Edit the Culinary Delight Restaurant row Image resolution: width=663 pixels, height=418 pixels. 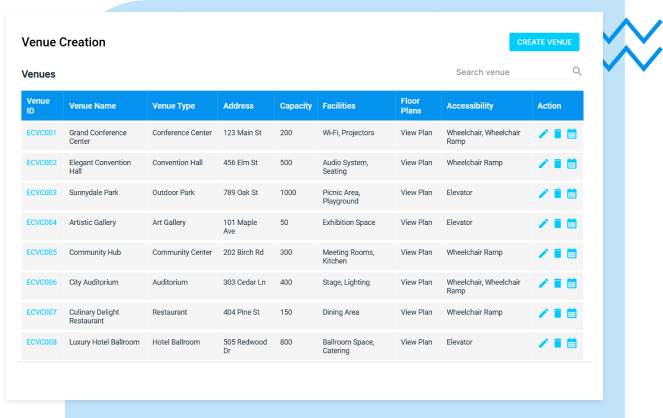543,313
